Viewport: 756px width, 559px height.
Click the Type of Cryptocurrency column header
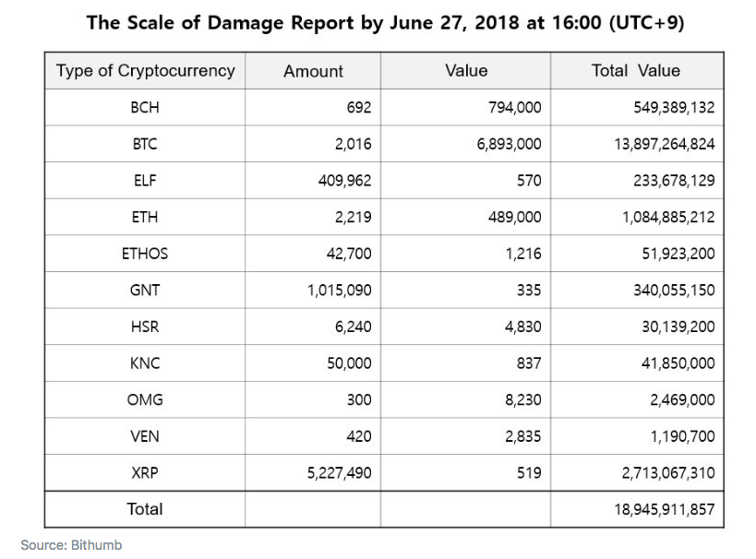(145, 71)
